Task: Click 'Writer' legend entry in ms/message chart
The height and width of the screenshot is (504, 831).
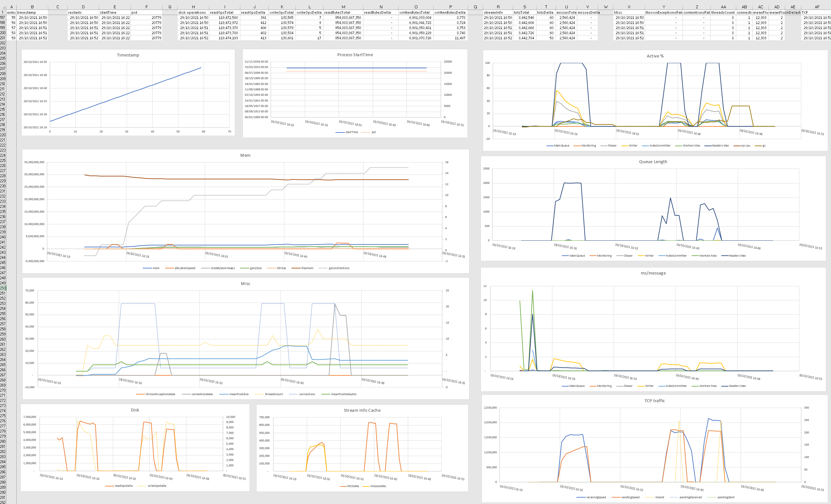Action: point(646,386)
